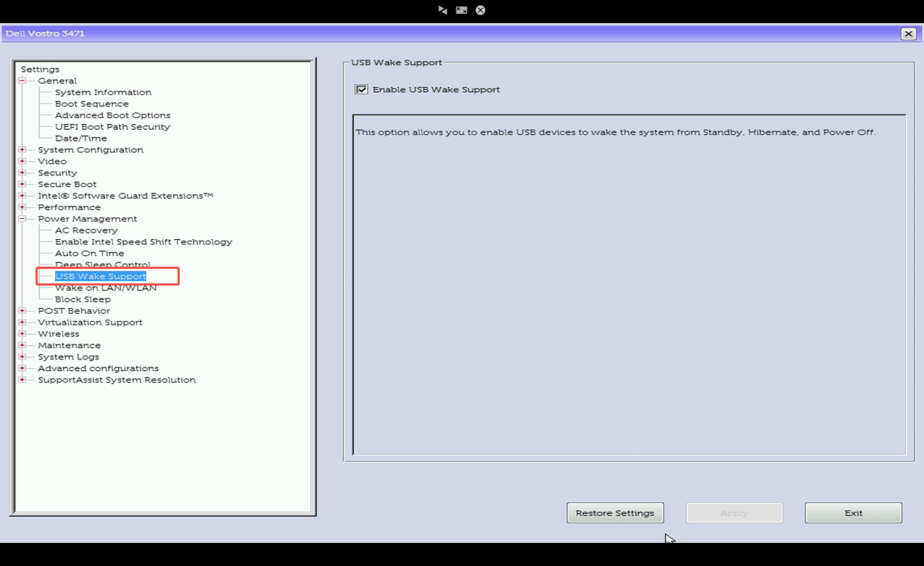This screenshot has height=566, width=924.
Task: Close the Dell Vostro 3471 window
Action: click(908, 34)
